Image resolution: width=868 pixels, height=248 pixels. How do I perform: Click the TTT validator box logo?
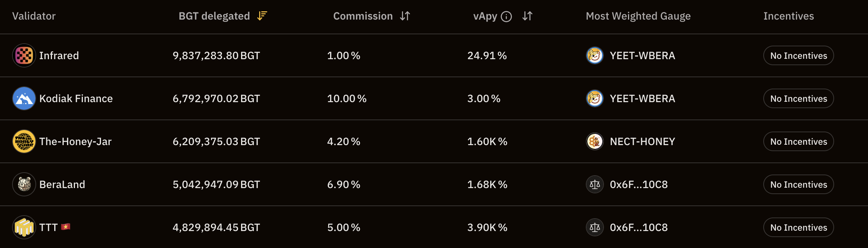click(x=24, y=227)
